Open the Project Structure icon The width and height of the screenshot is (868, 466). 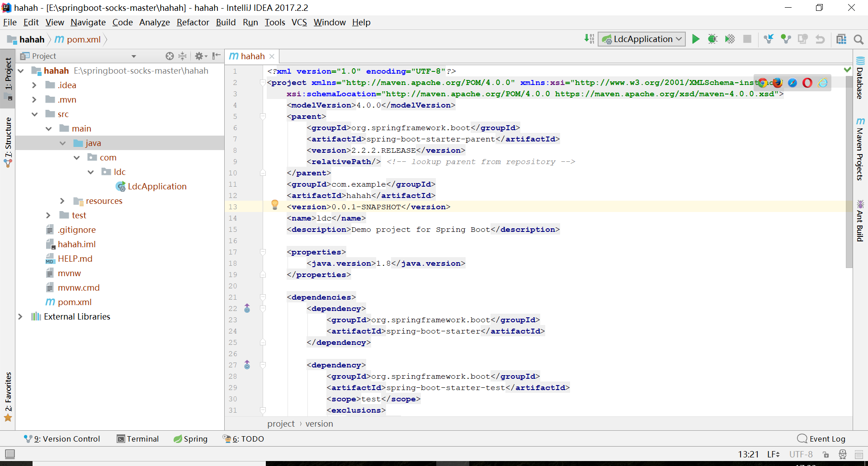841,39
